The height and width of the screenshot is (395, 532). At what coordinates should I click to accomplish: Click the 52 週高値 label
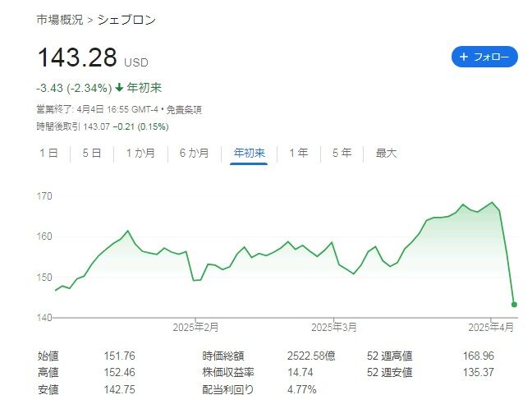389,356
